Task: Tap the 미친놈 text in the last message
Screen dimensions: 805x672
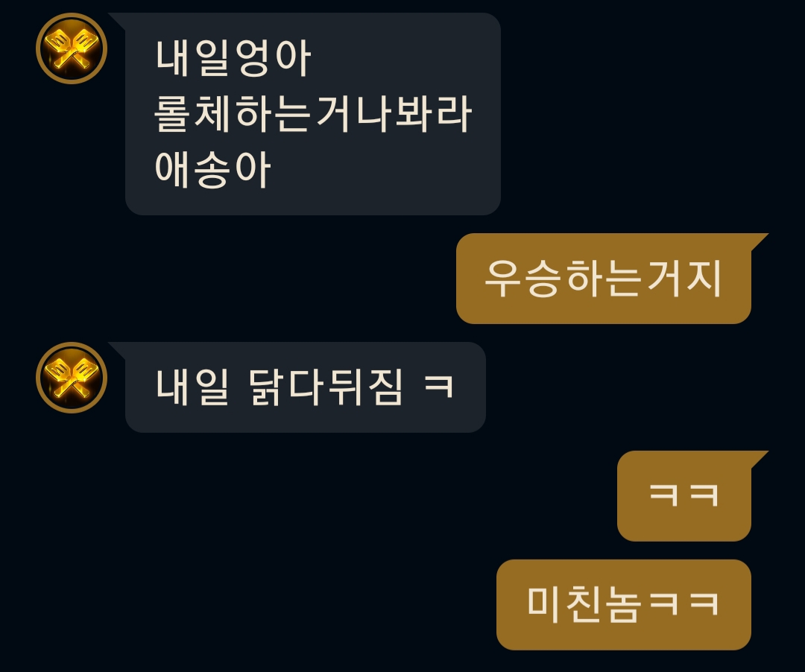Action: tap(584, 605)
